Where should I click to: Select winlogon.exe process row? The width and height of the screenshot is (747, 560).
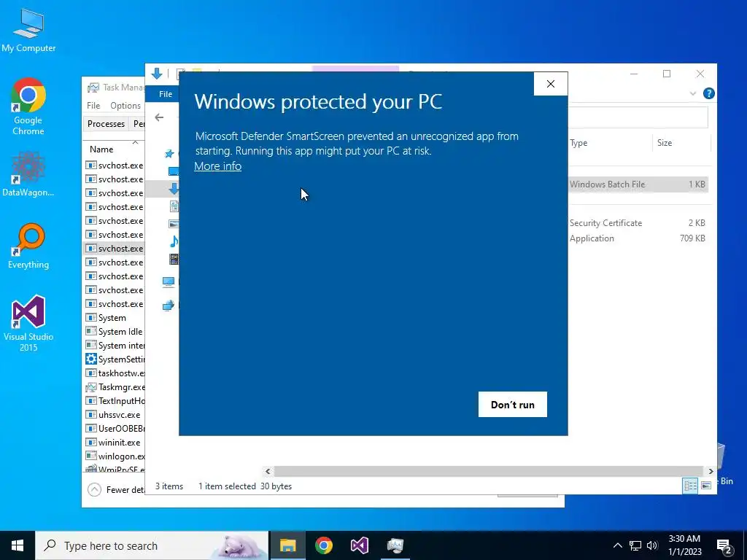click(x=115, y=456)
